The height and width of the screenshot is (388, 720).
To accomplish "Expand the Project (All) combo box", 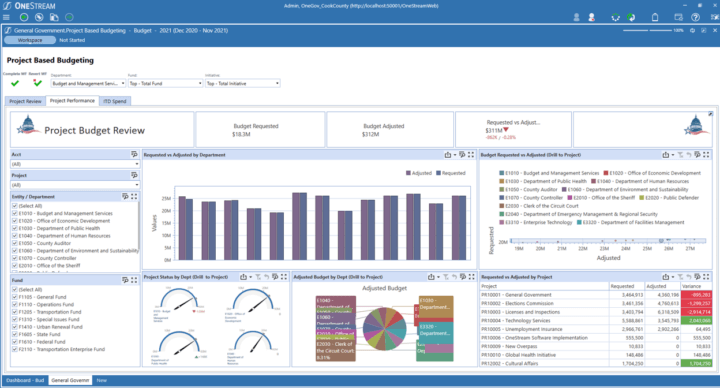I will click(75, 185).
